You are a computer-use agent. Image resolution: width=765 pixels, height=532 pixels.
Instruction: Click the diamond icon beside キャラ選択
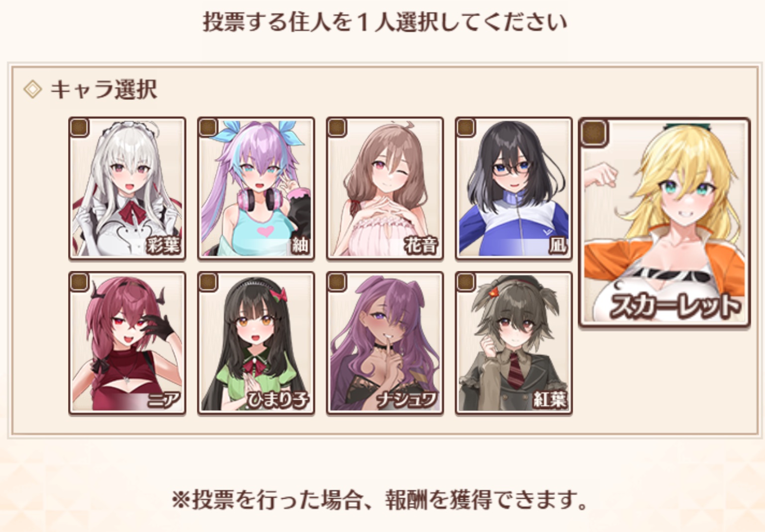tap(33, 89)
